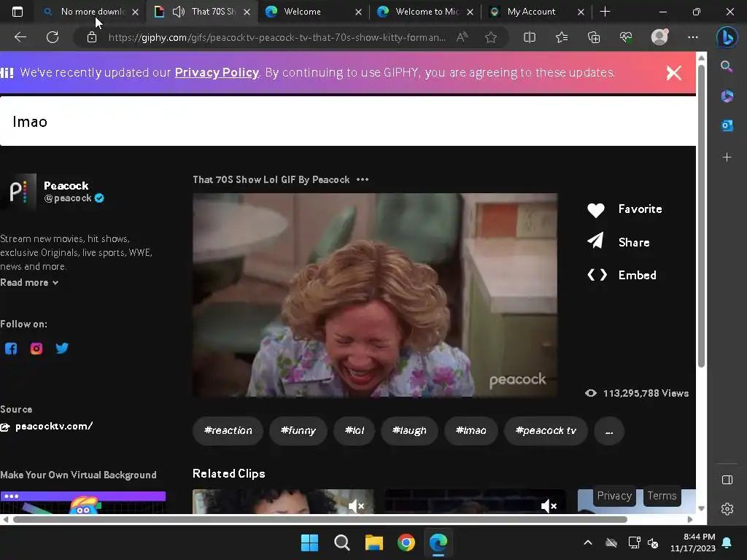This screenshot has width=747, height=560.
Task: Go back using the browser back arrow
Action: point(20,37)
